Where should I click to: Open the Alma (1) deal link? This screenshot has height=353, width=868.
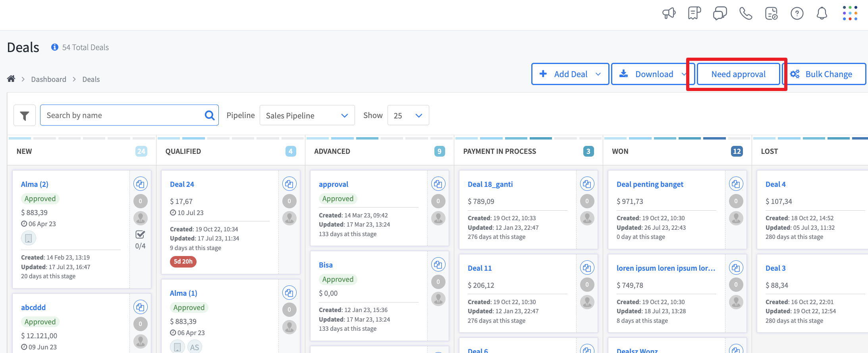click(183, 293)
